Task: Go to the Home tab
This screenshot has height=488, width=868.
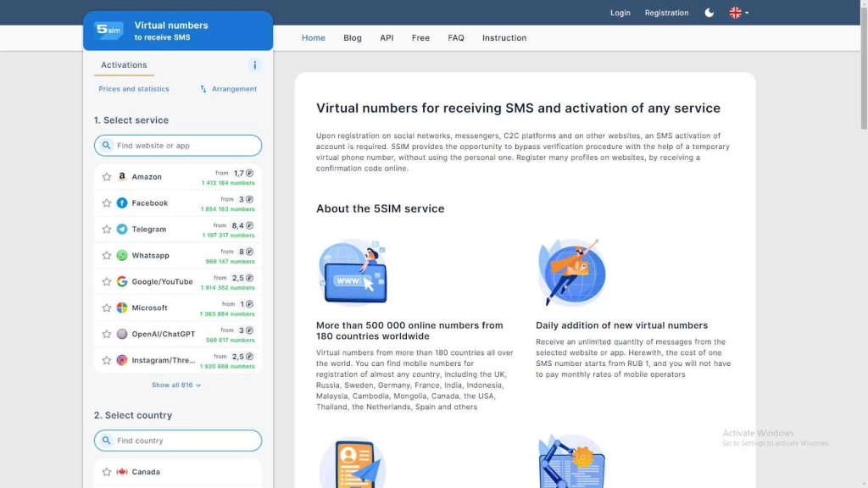Action: coord(314,37)
